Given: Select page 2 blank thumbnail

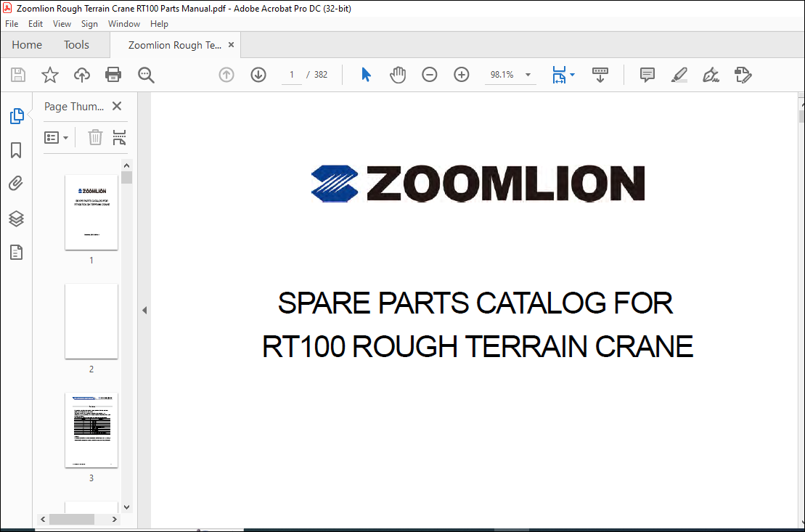Looking at the screenshot, I should coord(91,321).
